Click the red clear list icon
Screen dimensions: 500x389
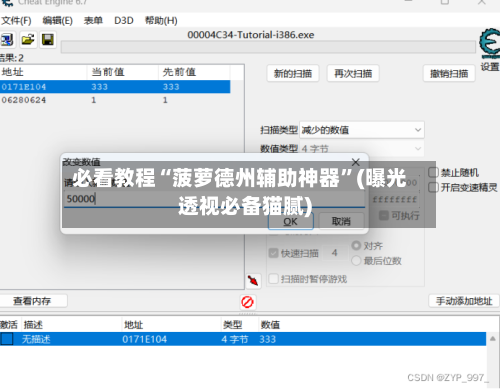click(x=247, y=302)
